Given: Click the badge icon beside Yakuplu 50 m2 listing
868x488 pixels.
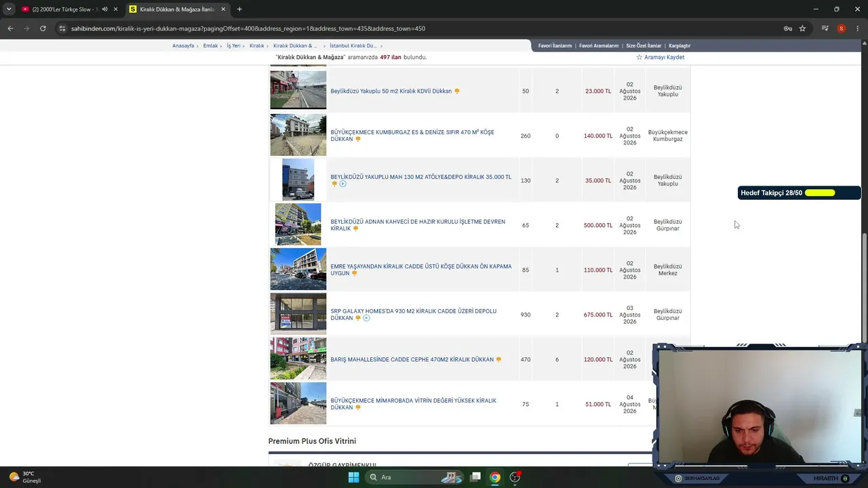Looking at the screenshot, I should click(457, 91).
